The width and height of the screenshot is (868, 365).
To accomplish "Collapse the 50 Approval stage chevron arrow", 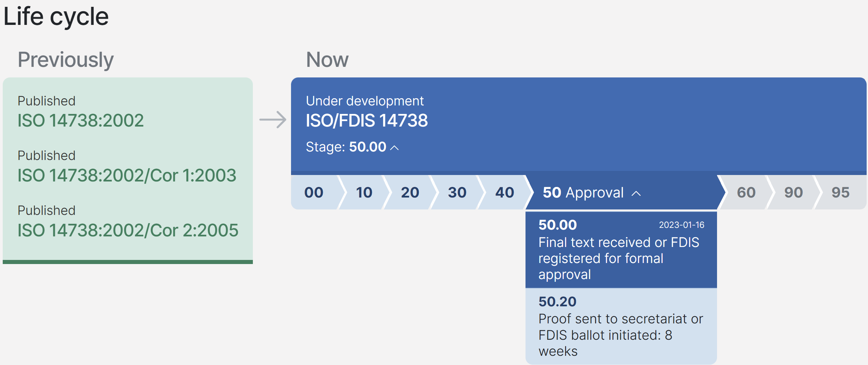I will [x=637, y=193].
